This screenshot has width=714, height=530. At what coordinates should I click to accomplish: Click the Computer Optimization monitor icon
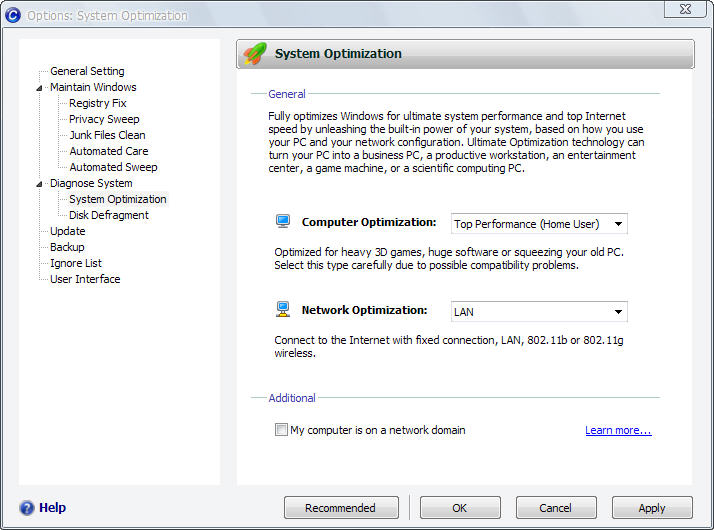pyautogui.click(x=283, y=222)
